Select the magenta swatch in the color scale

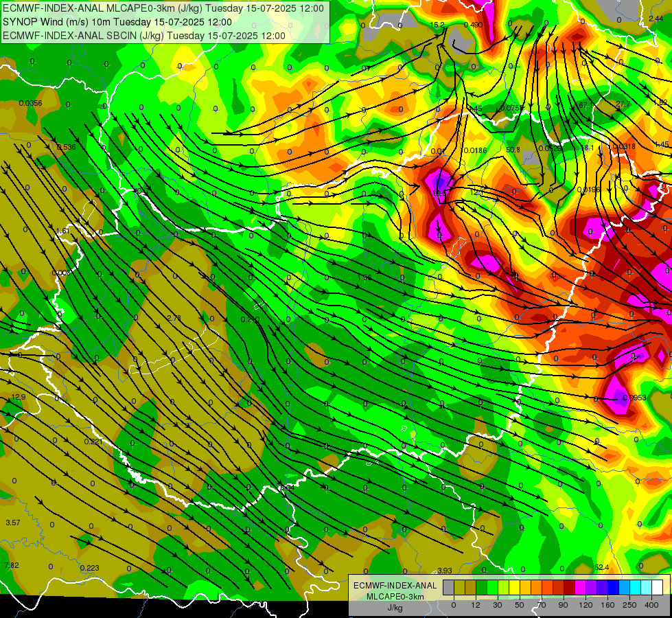point(581,587)
